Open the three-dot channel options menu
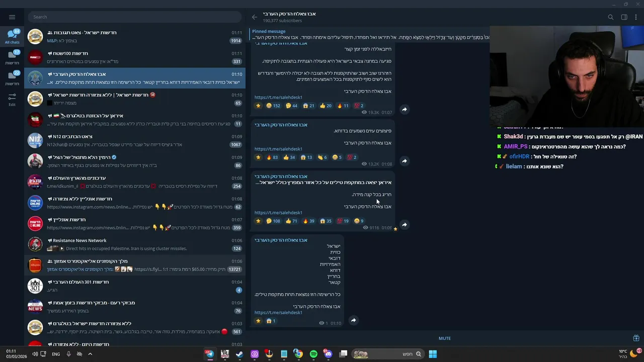This screenshot has width=644, height=362. coord(636,17)
